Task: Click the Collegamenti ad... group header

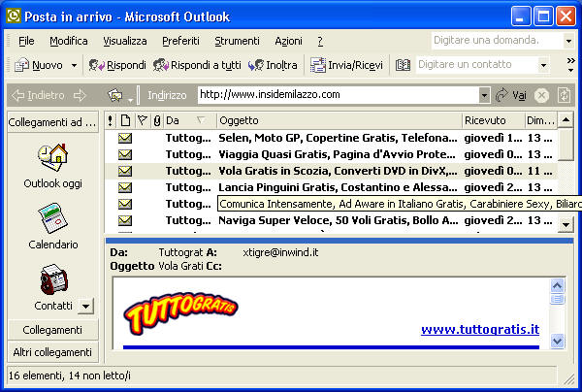Action: [x=52, y=122]
